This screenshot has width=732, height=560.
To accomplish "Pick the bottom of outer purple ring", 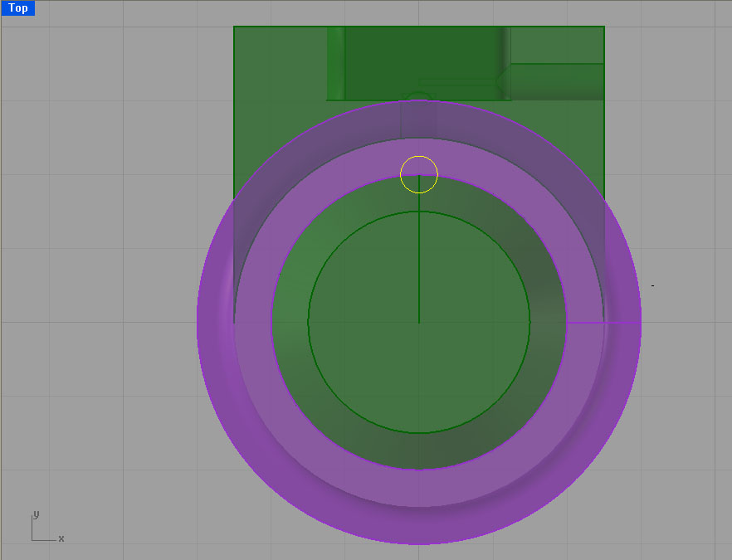I will click(x=419, y=543).
